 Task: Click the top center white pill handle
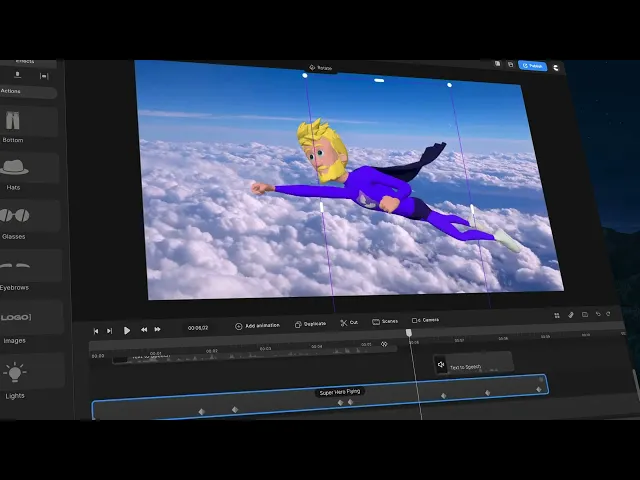click(379, 80)
